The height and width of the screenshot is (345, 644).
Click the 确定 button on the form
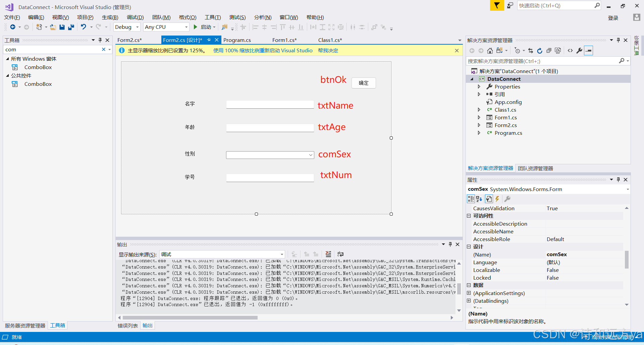[364, 83]
